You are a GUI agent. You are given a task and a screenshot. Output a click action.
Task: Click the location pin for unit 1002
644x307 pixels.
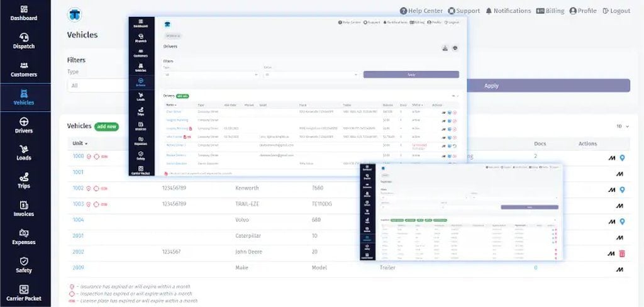point(622,190)
